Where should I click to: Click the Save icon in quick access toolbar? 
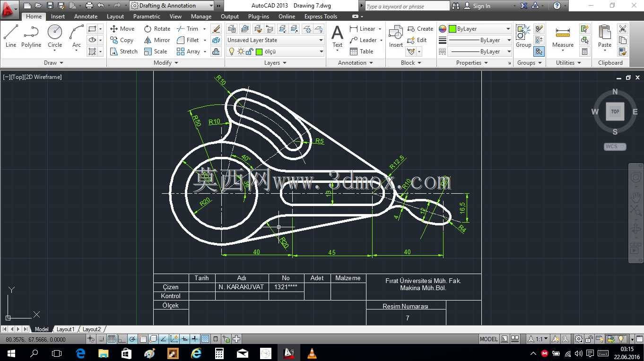point(50,6)
